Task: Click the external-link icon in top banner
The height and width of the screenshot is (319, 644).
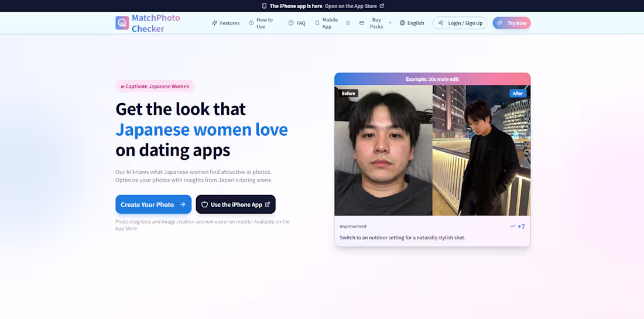Action: 382,6
